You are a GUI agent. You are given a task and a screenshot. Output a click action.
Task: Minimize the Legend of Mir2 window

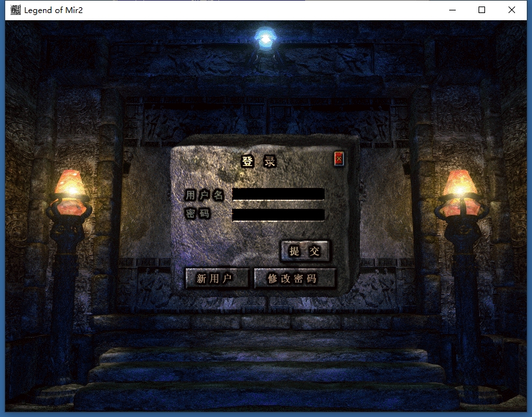tap(452, 10)
